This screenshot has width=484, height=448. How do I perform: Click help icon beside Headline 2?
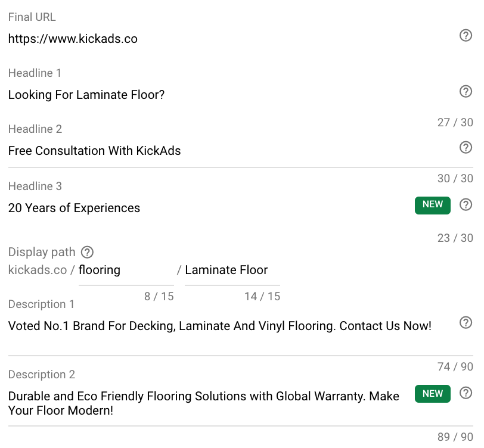pos(466,148)
